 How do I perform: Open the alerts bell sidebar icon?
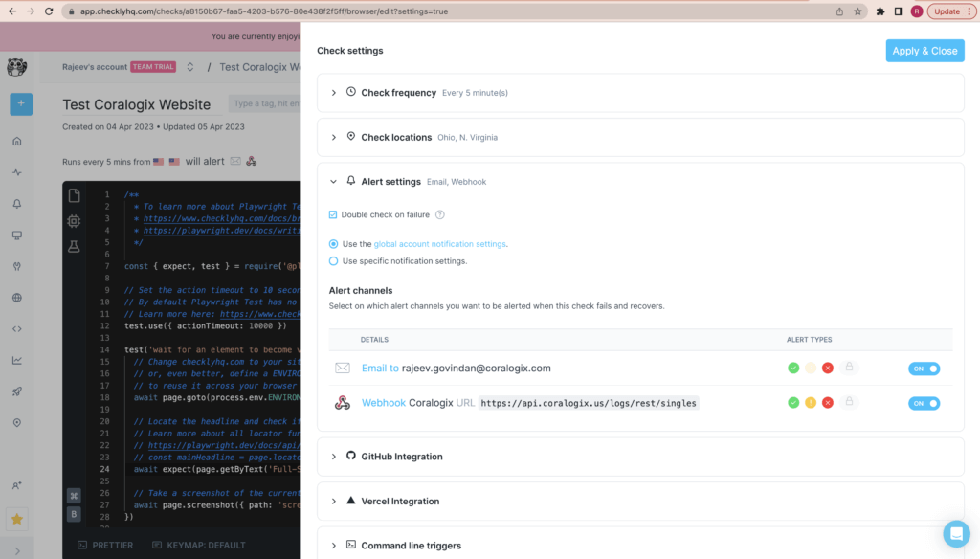[x=17, y=204]
